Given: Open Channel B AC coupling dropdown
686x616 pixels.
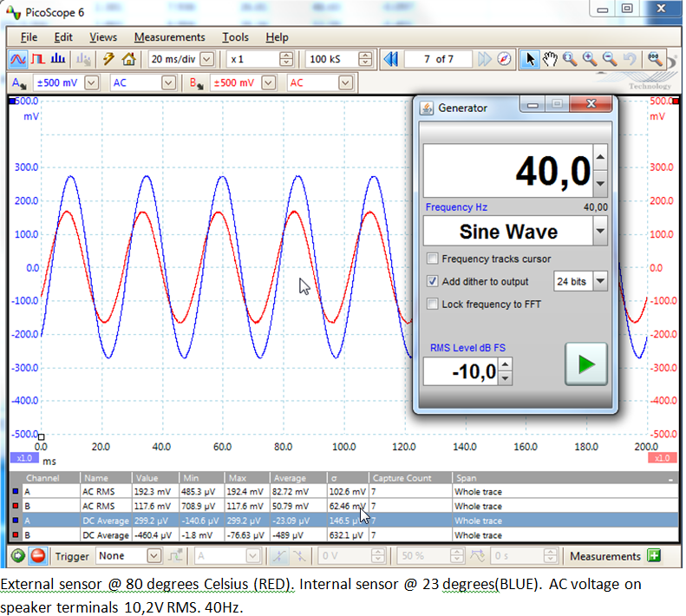Looking at the screenshot, I should (x=345, y=82).
